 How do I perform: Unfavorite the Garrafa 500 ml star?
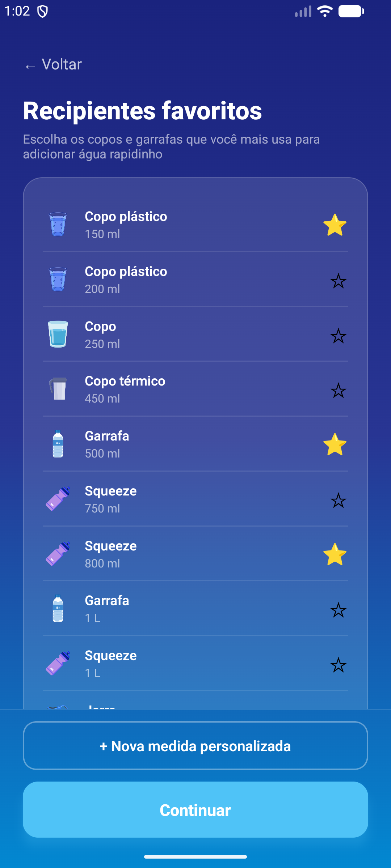tap(335, 444)
